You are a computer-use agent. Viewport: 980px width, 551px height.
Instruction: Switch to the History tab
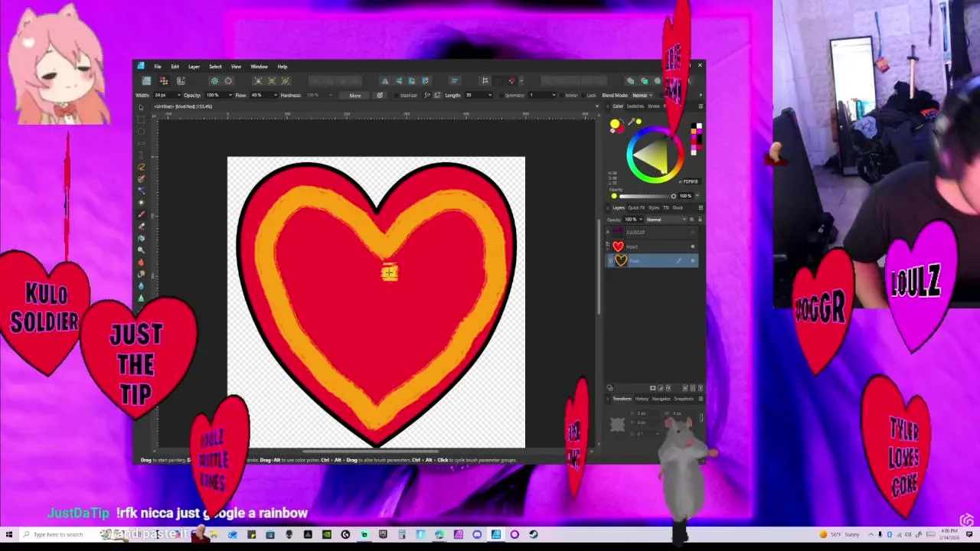click(642, 399)
